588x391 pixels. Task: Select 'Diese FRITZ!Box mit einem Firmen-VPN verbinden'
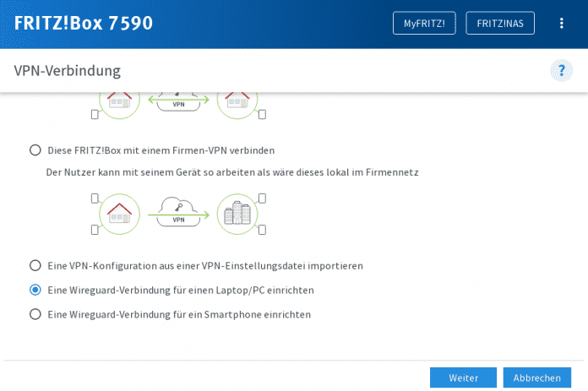click(x=35, y=150)
